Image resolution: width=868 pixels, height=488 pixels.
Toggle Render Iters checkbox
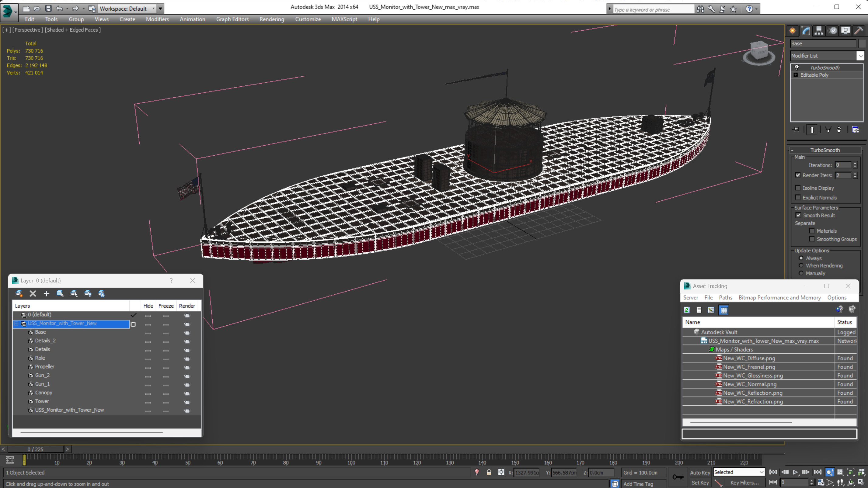798,175
